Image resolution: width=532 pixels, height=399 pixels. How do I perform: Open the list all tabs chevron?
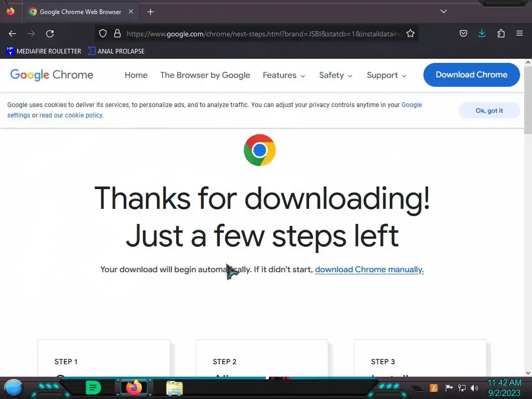coord(444,11)
